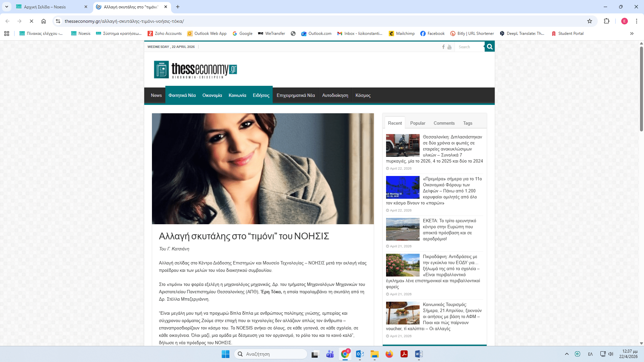View site information icon in address bar
644x362 pixels.
(58, 21)
